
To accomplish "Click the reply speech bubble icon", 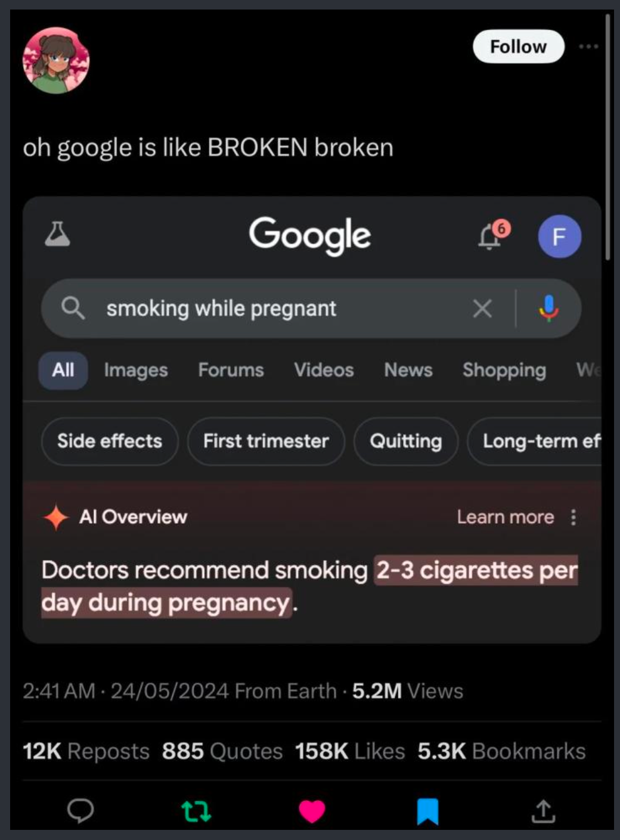I will coord(80,811).
